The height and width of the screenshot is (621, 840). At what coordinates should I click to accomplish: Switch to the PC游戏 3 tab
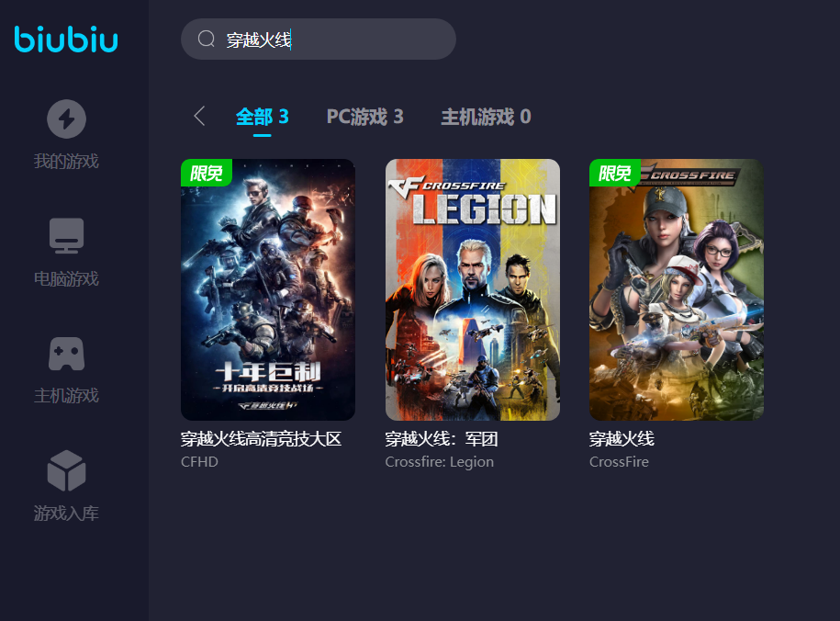[x=364, y=117]
